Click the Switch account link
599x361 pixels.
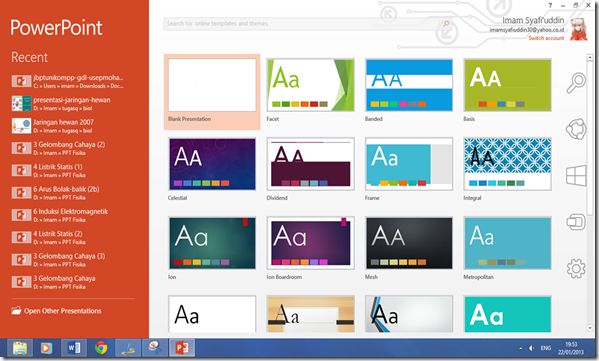click(546, 38)
